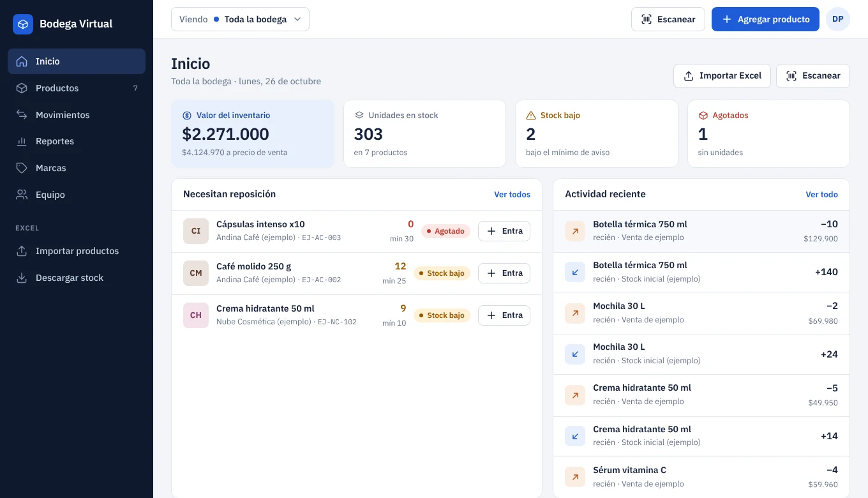
Task: Open Marcas in the sidebar
Action: [77, 168]
